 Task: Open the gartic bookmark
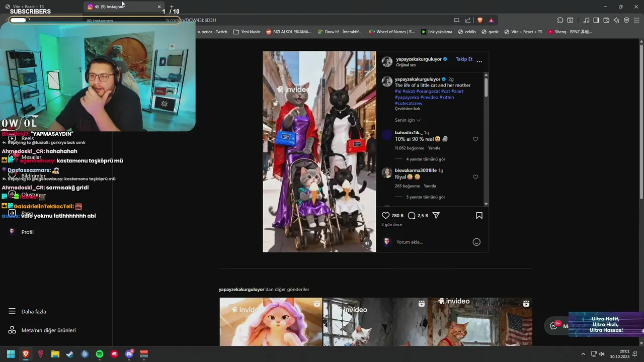490,32
